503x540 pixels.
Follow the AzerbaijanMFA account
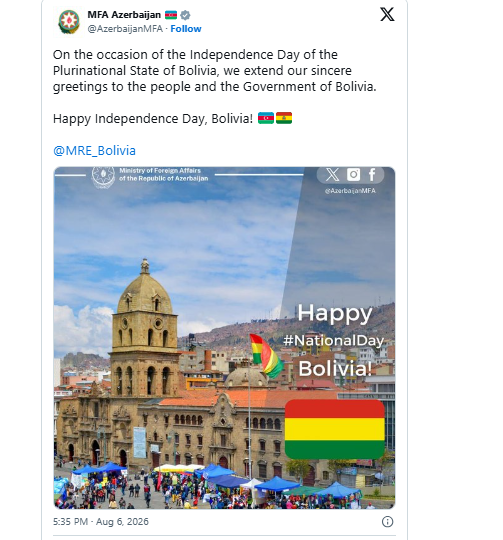pos(186,29)
